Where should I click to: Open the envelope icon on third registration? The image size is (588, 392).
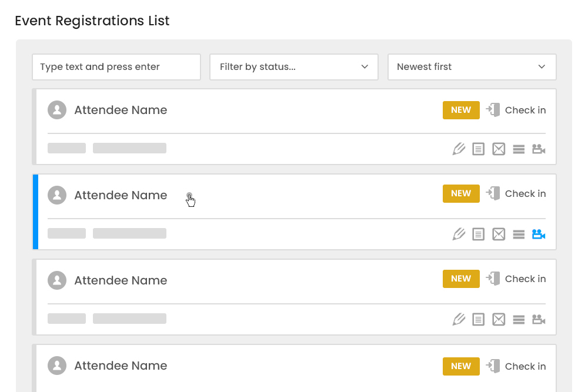click(498, 319)
